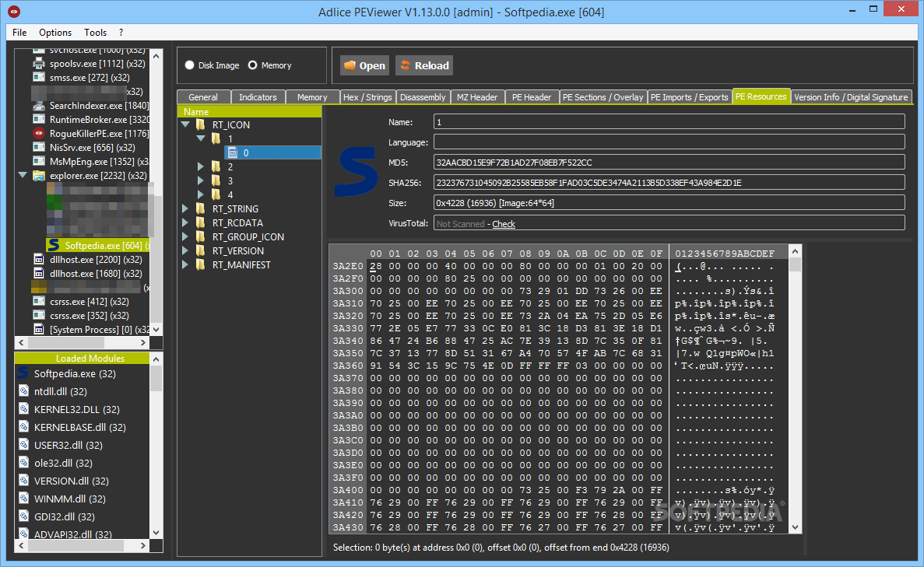Click the dllhost.exe [1680] process icon
The height and width of the screenshot is (567, 924).
[39, 273]
